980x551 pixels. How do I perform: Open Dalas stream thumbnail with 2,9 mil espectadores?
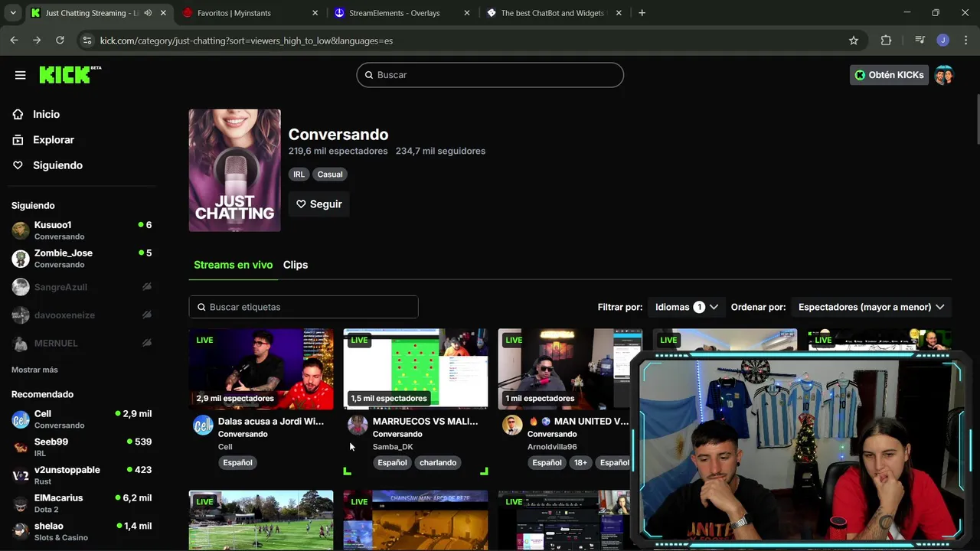(x=261, y=370)
